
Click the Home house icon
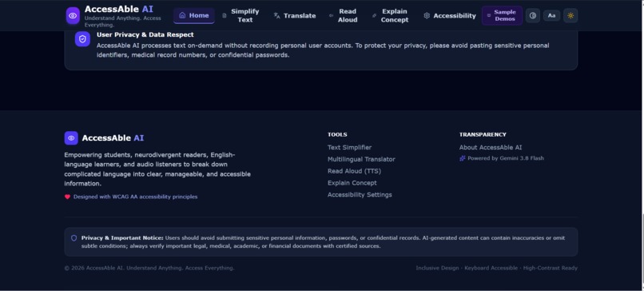click(182, 16)
